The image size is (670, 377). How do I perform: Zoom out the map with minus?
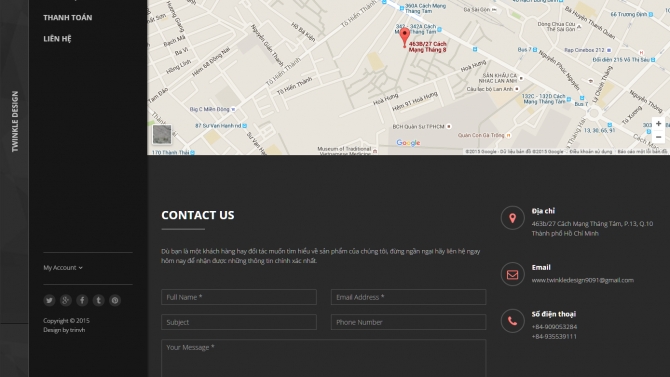pos(658,137)
